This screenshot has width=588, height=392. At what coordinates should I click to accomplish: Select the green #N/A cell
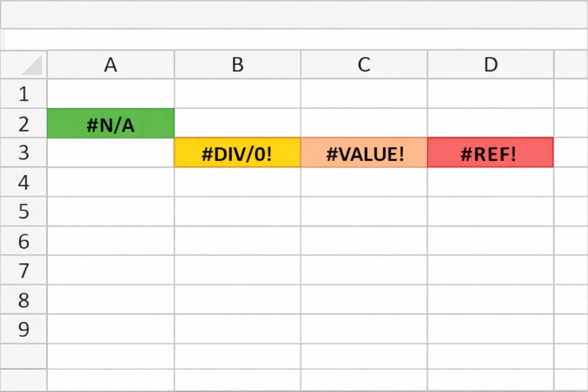click(110, 124)
